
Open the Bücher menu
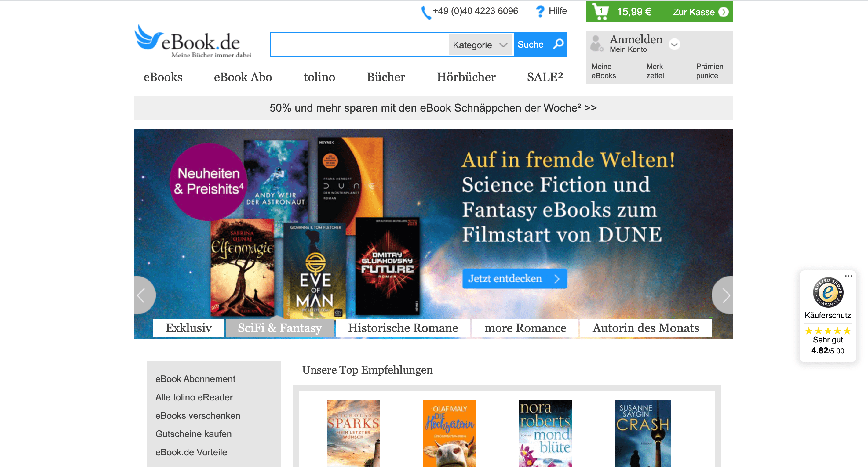[x=386, y=77]
